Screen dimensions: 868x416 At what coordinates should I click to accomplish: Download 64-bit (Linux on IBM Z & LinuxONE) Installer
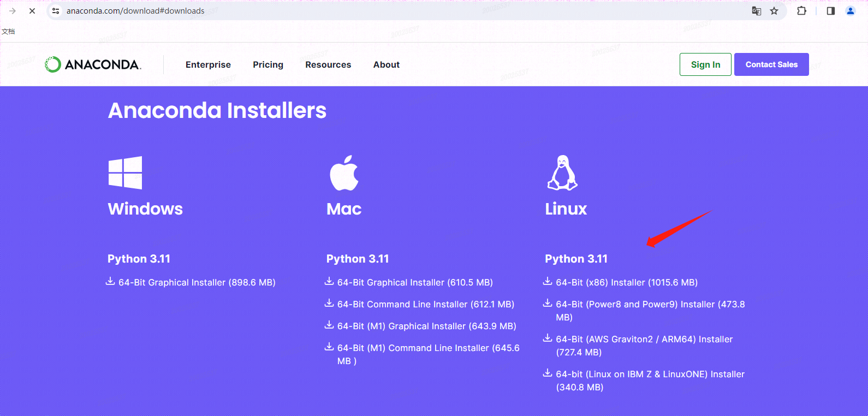(x=650, y=381)
